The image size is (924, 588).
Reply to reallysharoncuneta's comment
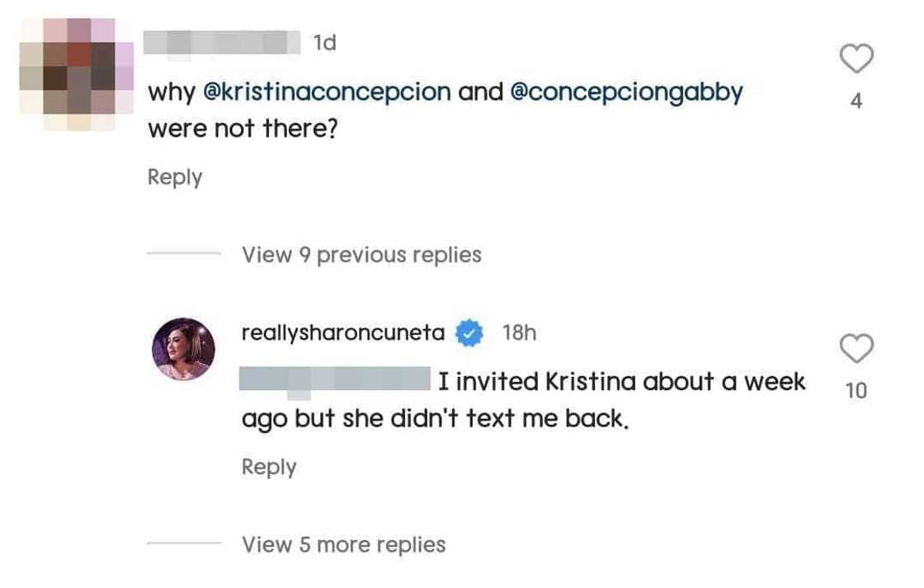268,468
